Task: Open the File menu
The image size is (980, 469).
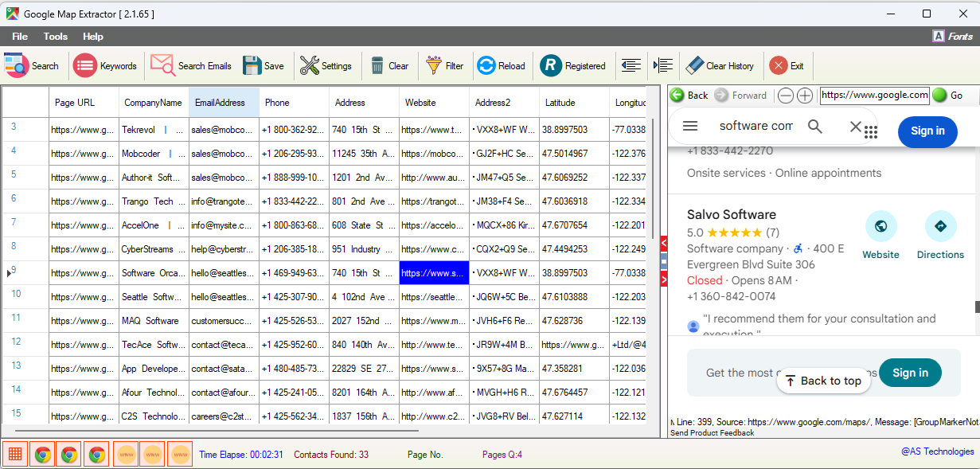Action: 20,37
